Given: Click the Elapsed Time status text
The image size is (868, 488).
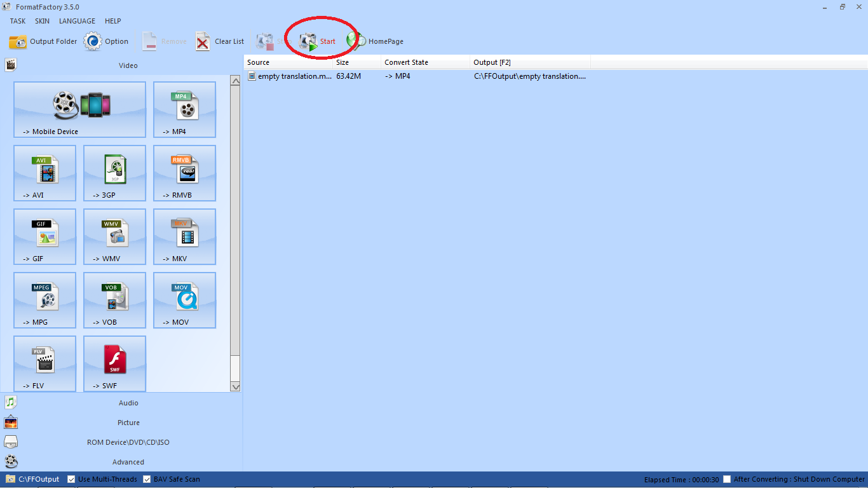Looking at the screenshot, I should (681, 480).
